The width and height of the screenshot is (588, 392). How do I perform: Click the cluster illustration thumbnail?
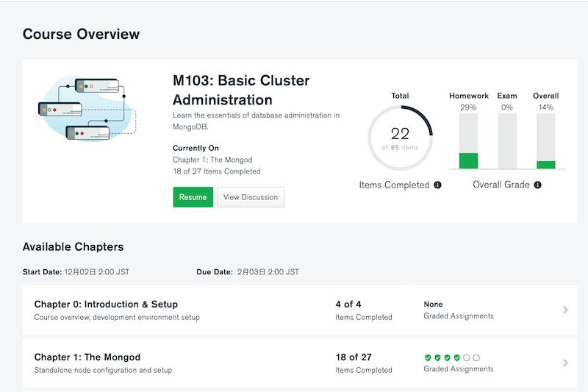[87, 108]
